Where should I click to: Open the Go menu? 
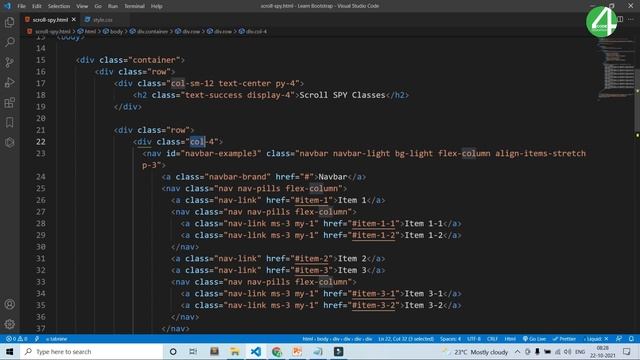(98, 6)
